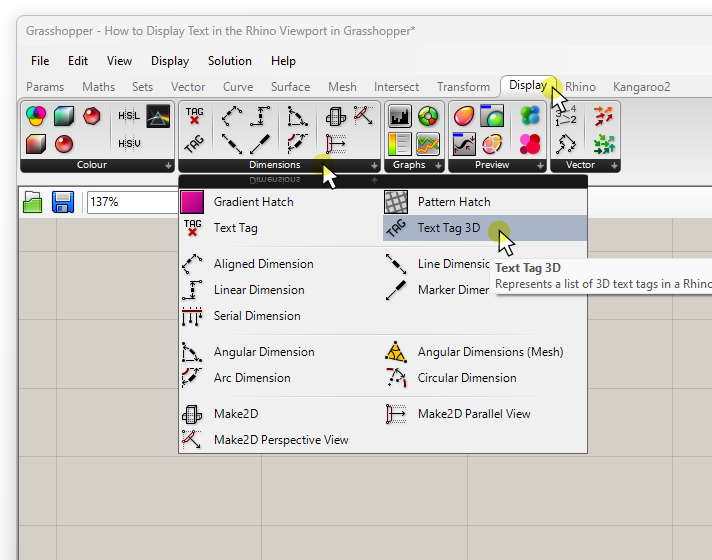The height and width of the screenshot is (560, 712).
Task: Choose Make2D Perspective View from the list
Action: pyautogui.click(x=281, y=440)
